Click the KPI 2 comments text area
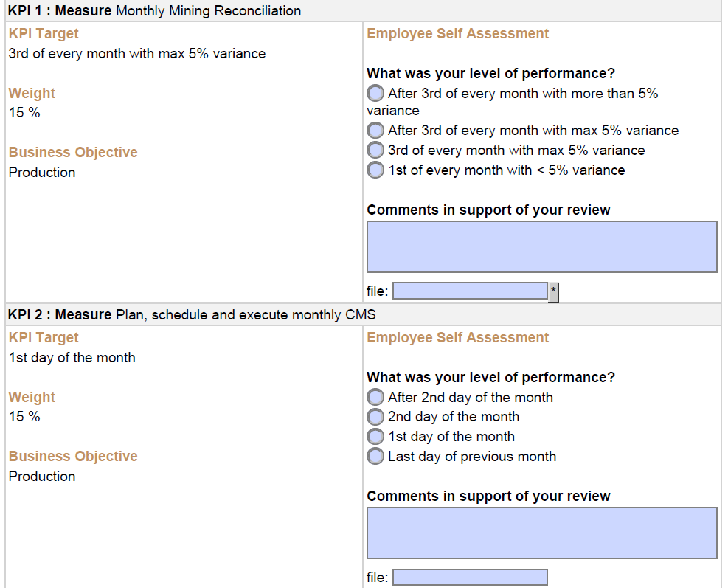 [542, 533]
